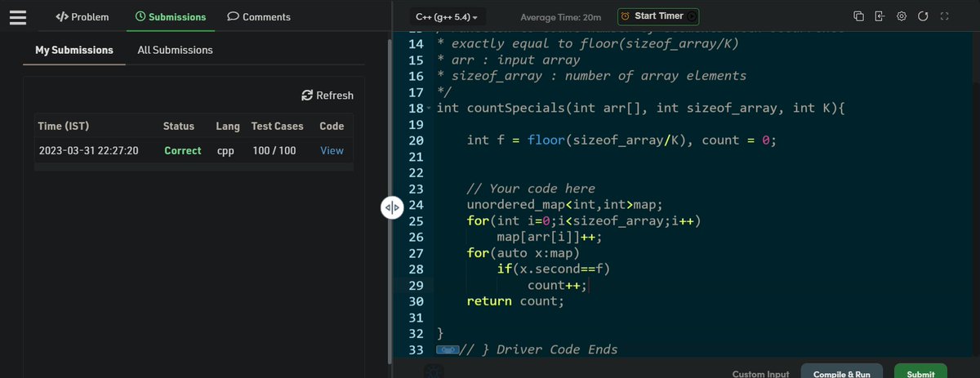Click the Time (IST) column header
Image resolution: width=980 pixels, height=378 pixels.
click(64, 126)
